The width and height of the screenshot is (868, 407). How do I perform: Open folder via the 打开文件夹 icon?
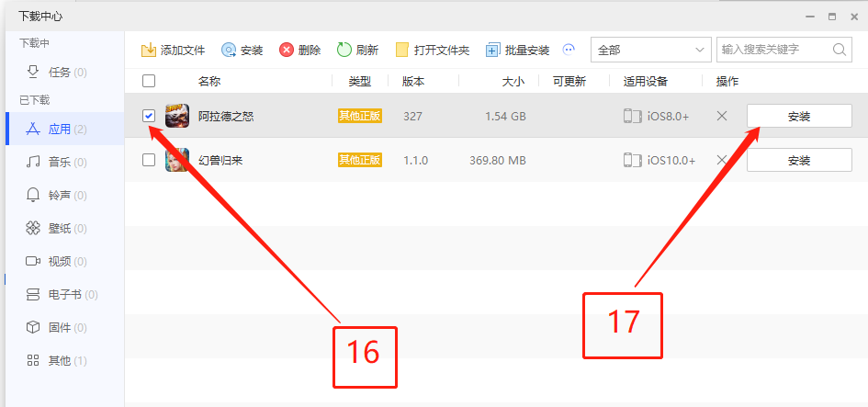pyautogui.click(x=402, y=50)
